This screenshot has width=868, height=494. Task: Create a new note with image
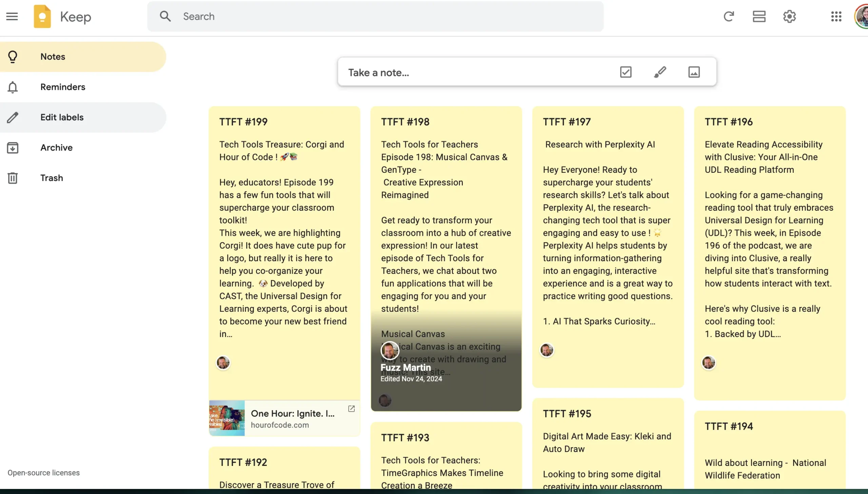(694, 72)
